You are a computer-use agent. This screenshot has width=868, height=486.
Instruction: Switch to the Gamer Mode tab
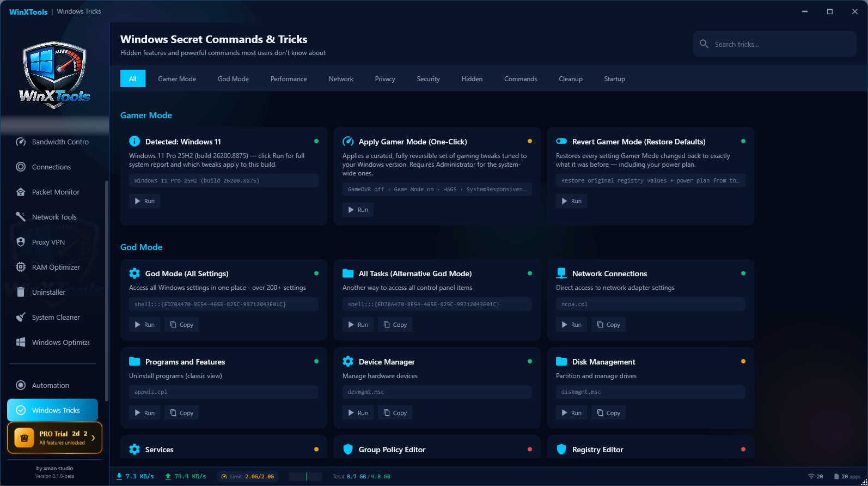(177, 78)
